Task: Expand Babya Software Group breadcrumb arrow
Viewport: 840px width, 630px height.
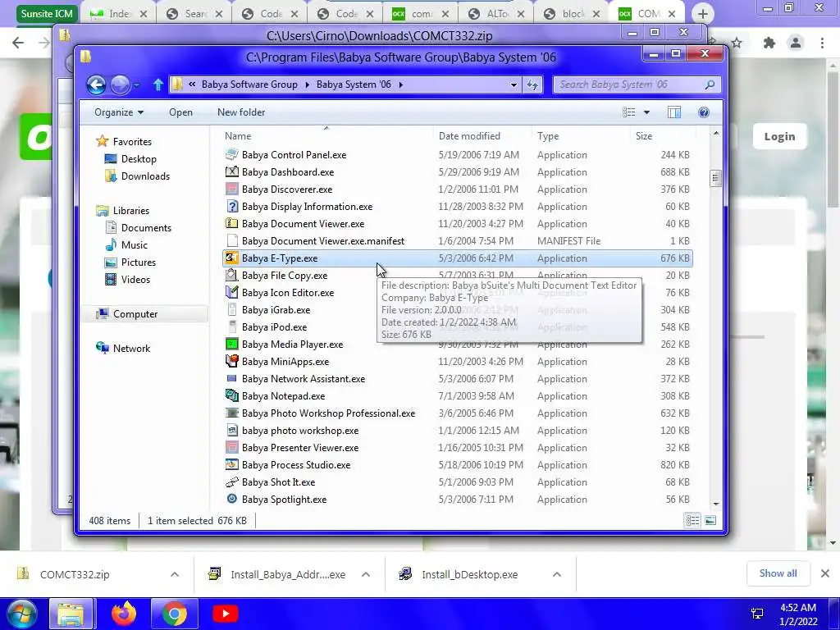Action: (307, 84)
